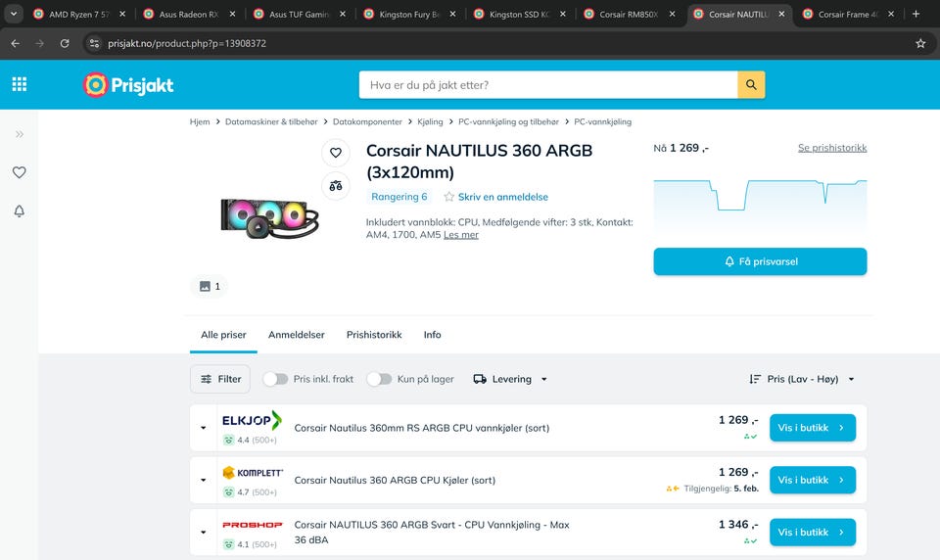Toggle Pris inkl. frakt switch
This screenshot has width=940, height=560.
pyautogui.click(x=275, y=379)
